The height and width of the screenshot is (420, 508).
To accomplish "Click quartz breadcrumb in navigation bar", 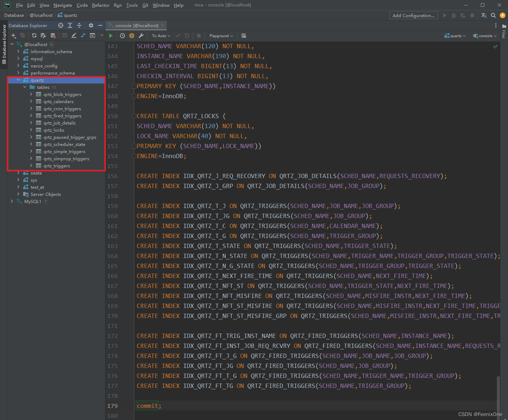I will pos(67,15).
